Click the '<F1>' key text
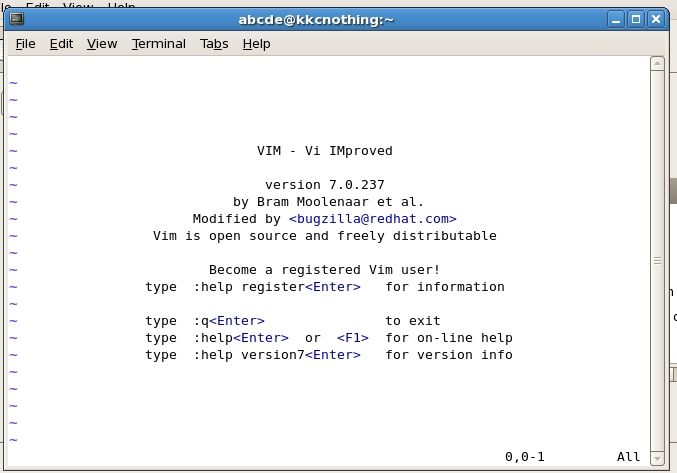Viewport: 677px width, 473px height. coord(353,338)
